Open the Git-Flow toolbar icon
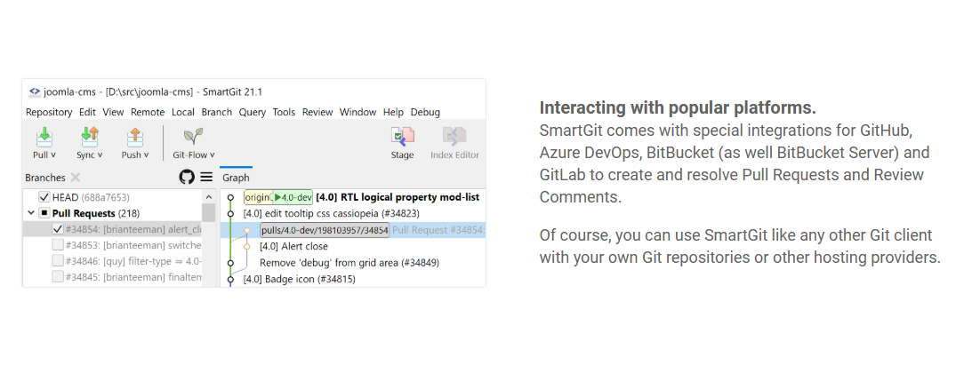Image resolution: width=980 pixels, height=365 pixels. pyautogui.click(x=192, y=136)
